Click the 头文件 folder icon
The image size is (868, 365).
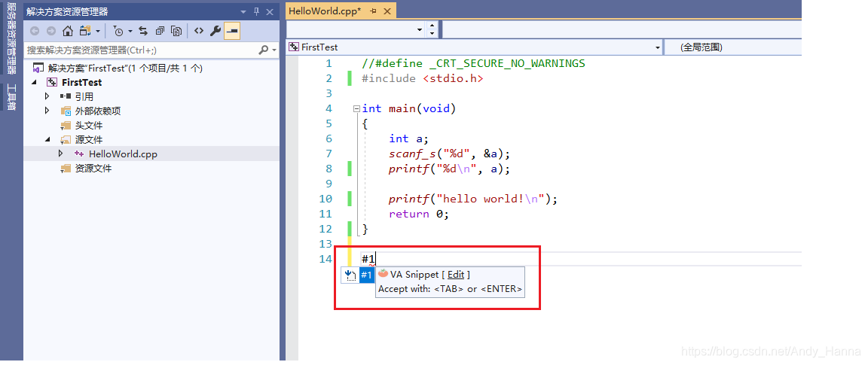pyautogui.click(x=66, y=126)
